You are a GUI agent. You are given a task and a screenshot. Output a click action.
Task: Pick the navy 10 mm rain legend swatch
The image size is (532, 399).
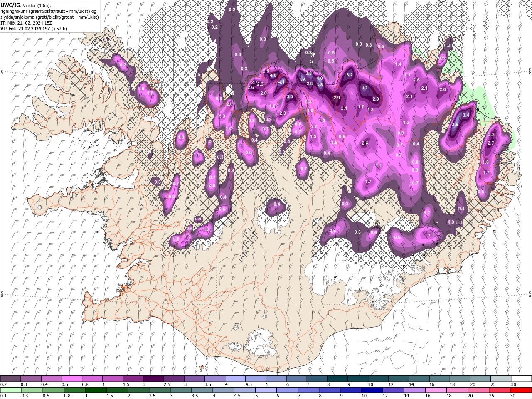click(x=372, y=390)
